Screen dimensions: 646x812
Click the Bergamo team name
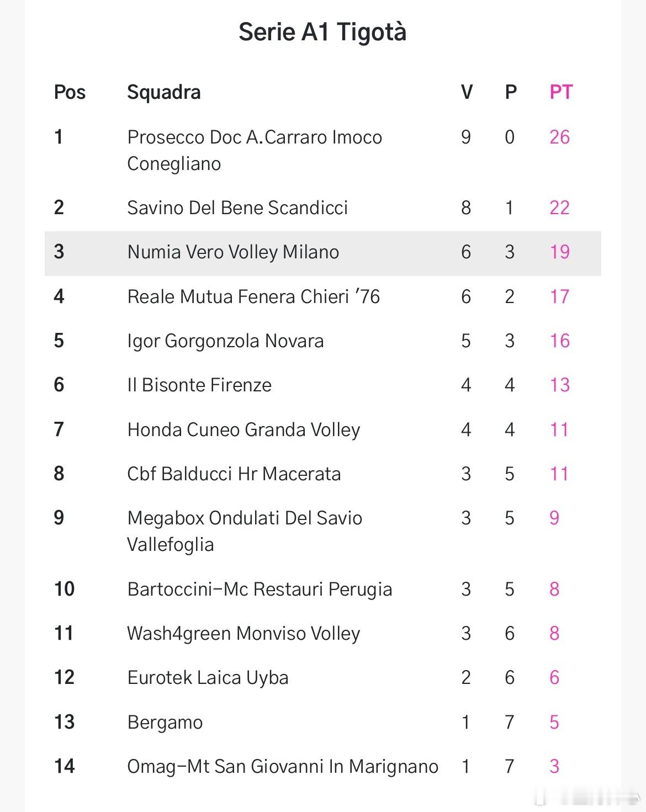point(165,722)
